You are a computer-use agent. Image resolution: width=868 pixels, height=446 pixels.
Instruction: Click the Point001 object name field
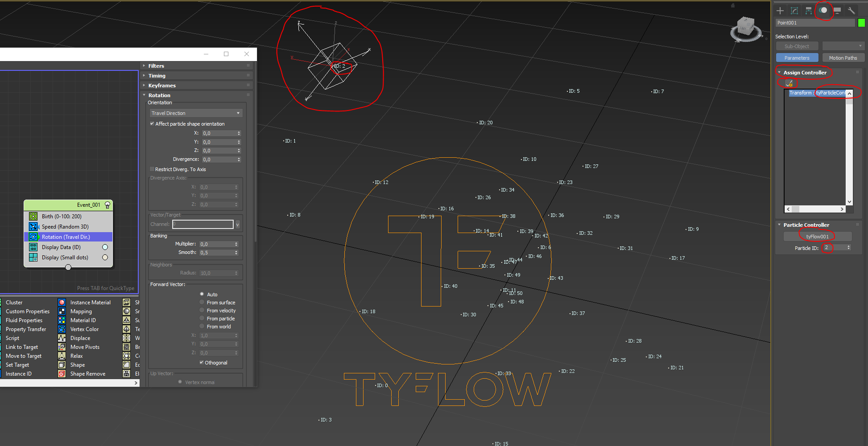(815, 23)
